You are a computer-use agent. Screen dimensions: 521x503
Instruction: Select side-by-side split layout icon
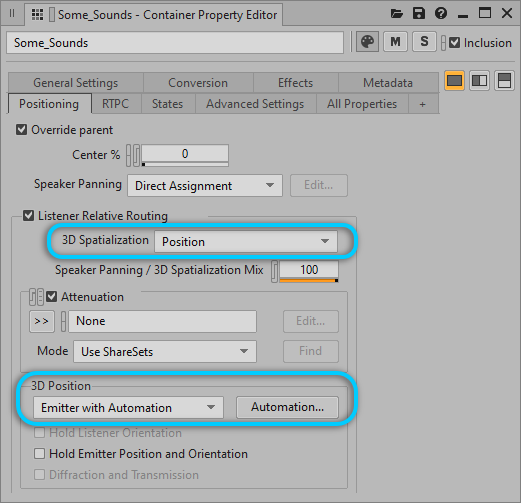pyautogui.click(x=479, y=81)
